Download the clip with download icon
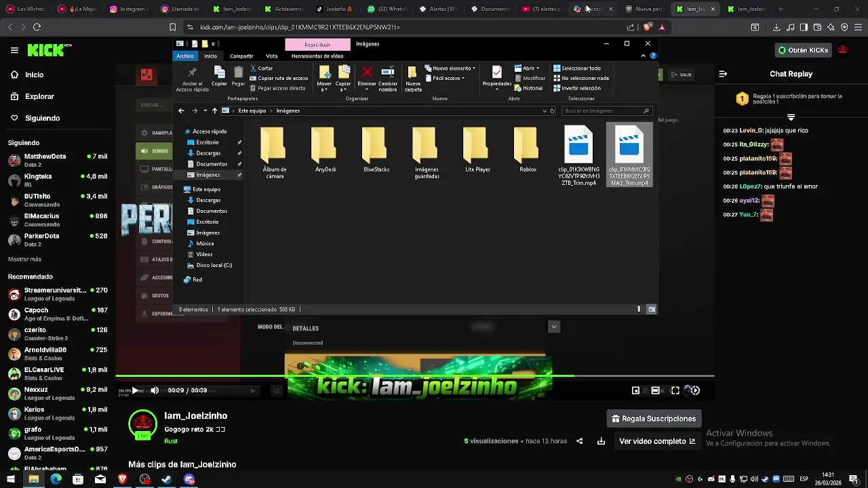This screenshot has height=488, width=868. (601, 441)
